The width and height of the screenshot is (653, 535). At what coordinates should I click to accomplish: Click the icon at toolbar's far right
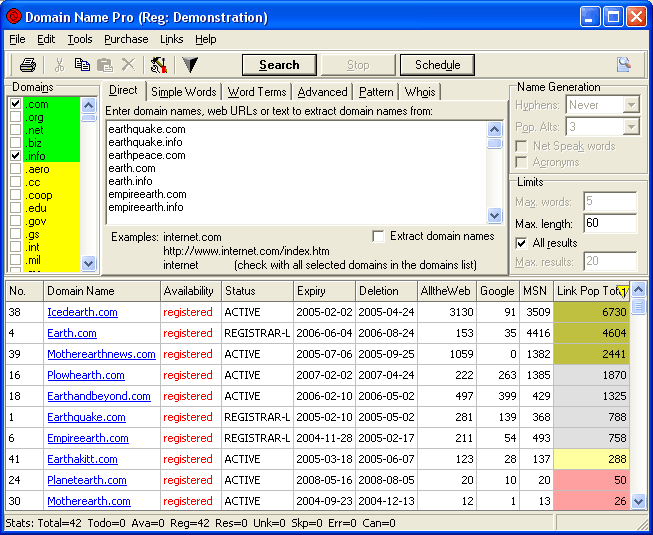pyautogui.click(x=624, y=65)
